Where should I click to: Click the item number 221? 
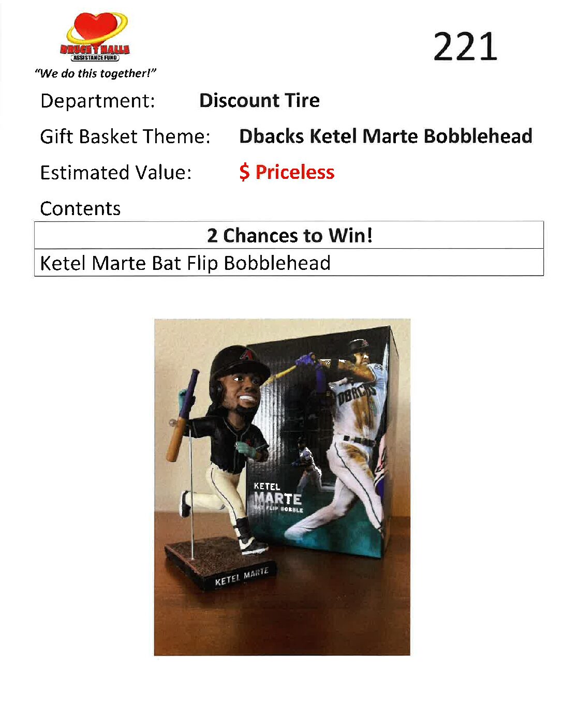(465, 47)
